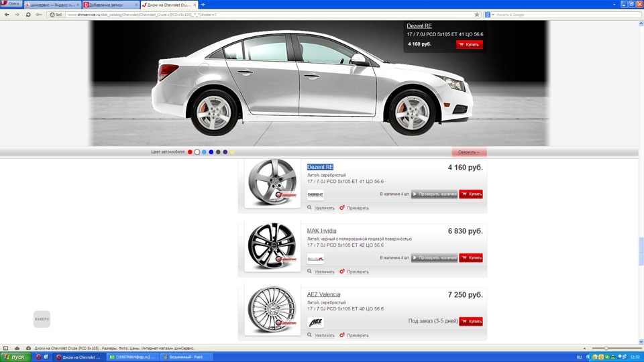
Task: Click the Dezent brand logo
Action: click(x=315, y=194)
